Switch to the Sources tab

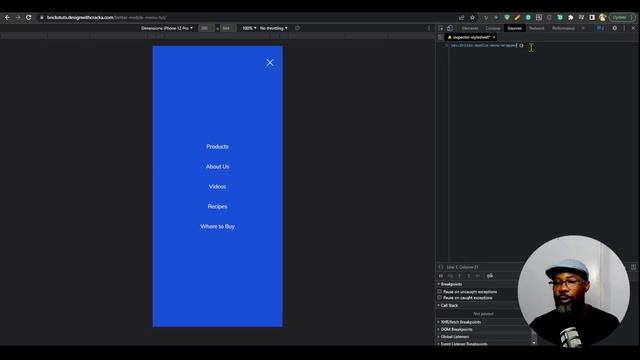coord(514,28)
